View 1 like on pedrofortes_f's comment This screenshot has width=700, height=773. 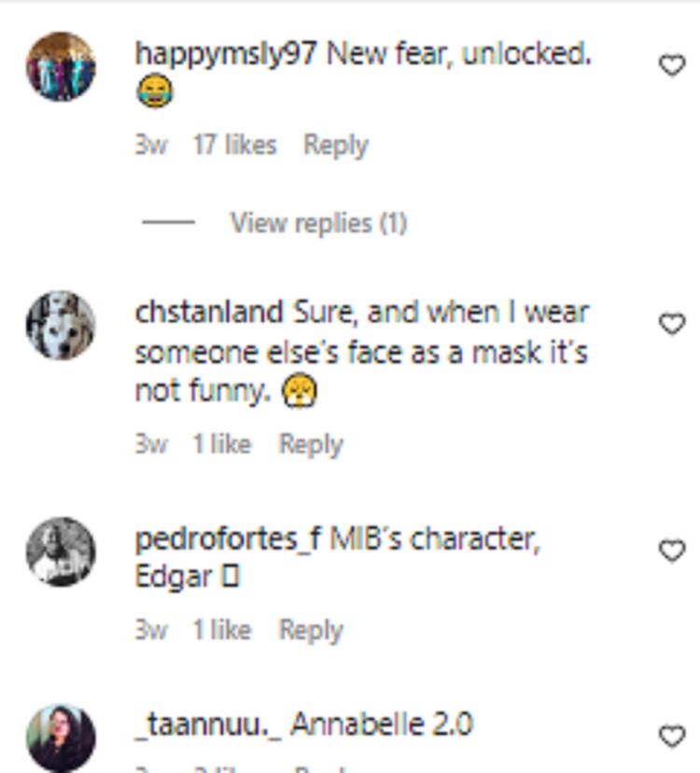point(222,630)
